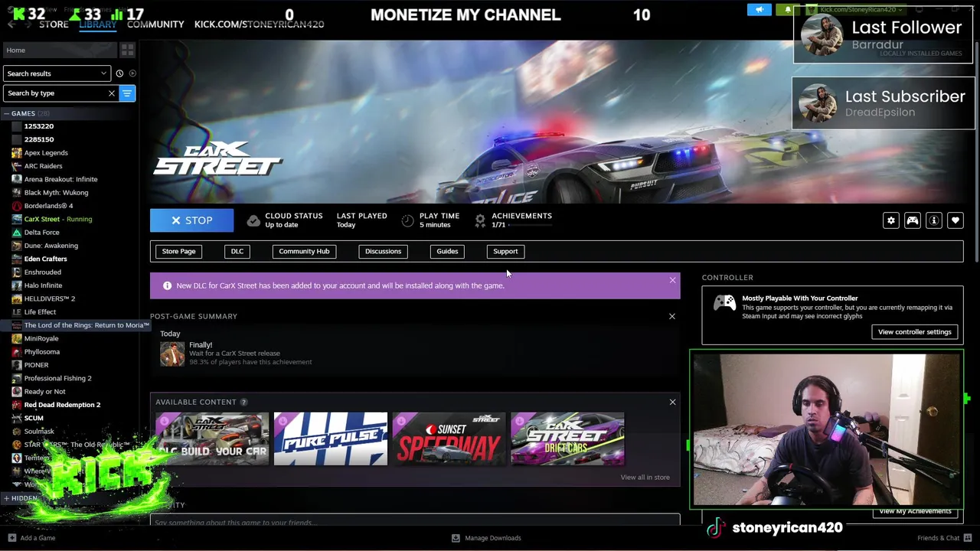Toggle favorite heart for CarX Street
This screenshot has width=980, height=551.
point(955,220)
